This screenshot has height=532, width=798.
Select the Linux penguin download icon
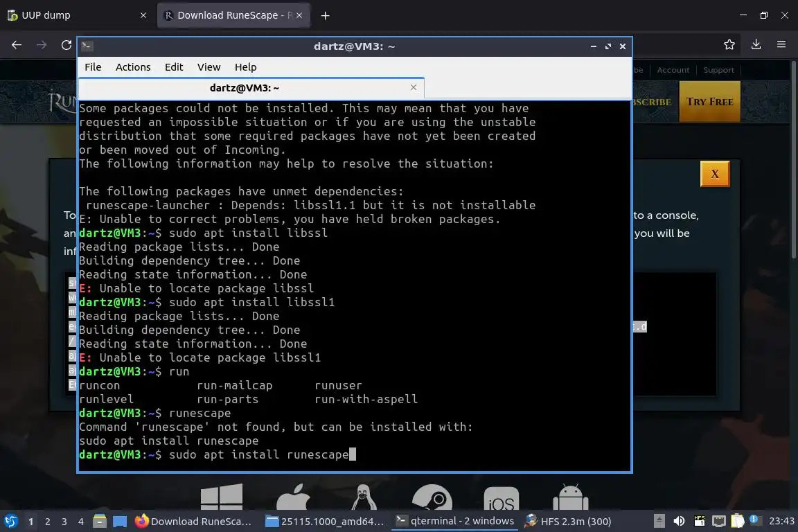click(364, 497)
